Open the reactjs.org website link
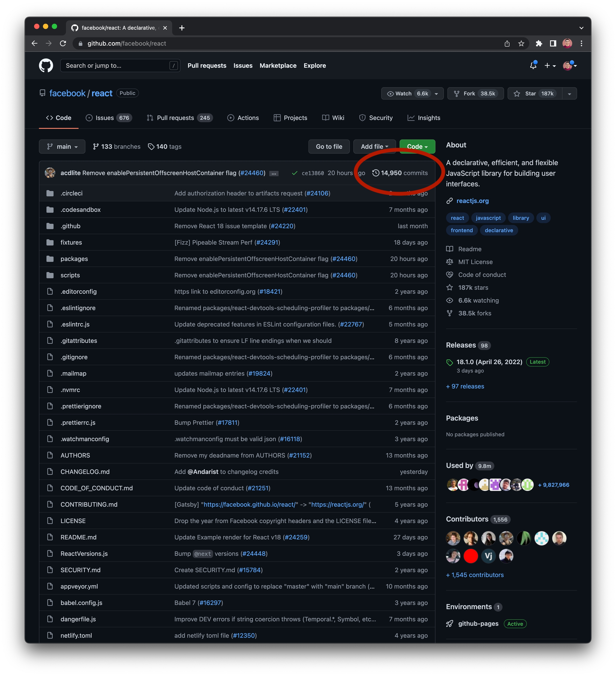This screenshot has height=676, width=616. click(x=472, y=201)
